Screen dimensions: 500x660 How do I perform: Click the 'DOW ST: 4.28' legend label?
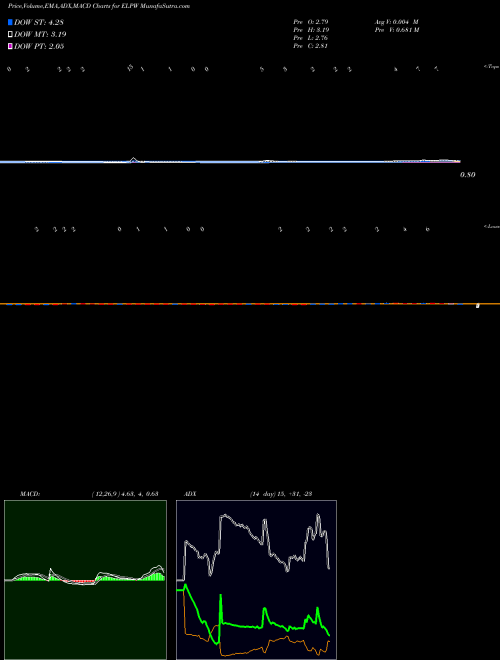pos(39,22)
